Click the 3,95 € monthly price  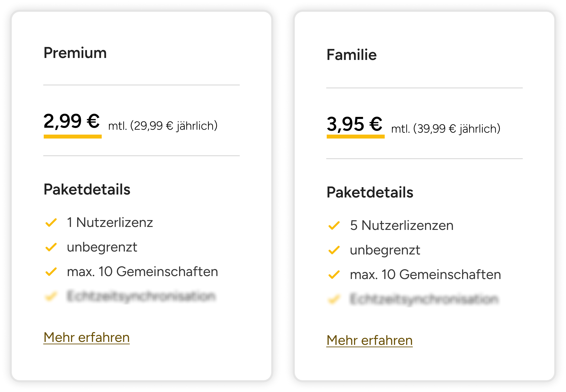pos(355,124)
